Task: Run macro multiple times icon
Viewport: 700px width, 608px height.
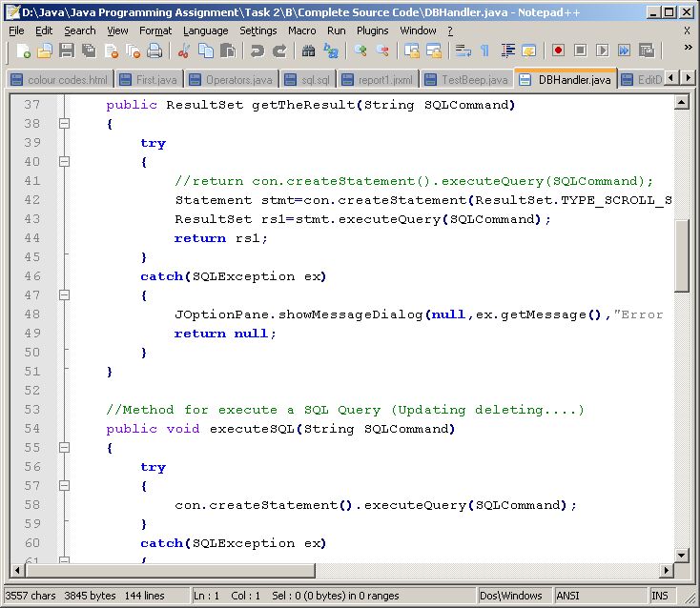Action: [x=624, y=51]
